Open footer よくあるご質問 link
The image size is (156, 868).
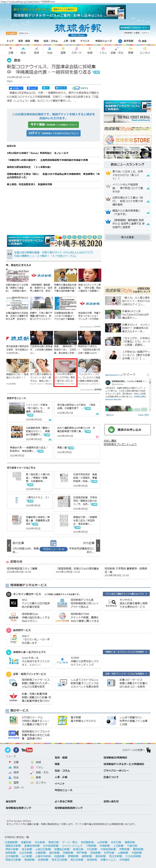tap(64, 801)
